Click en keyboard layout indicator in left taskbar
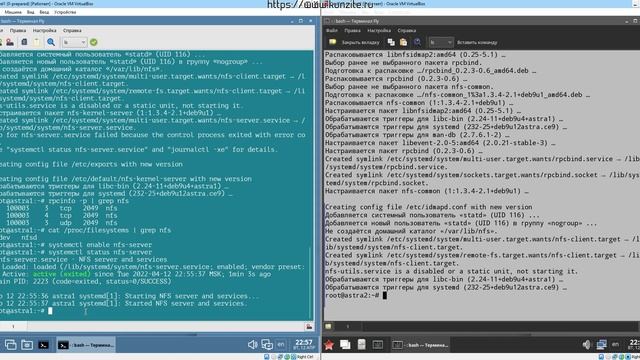 coord(281,345)
